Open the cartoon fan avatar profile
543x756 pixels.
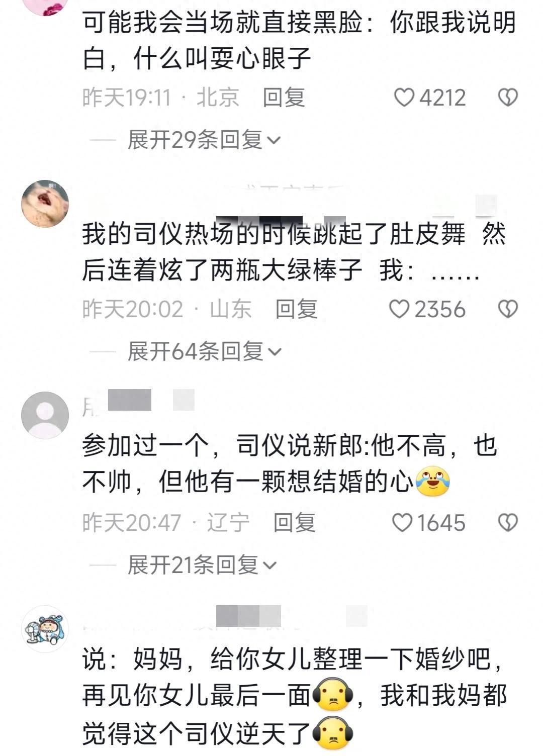(x=45, y=629)
